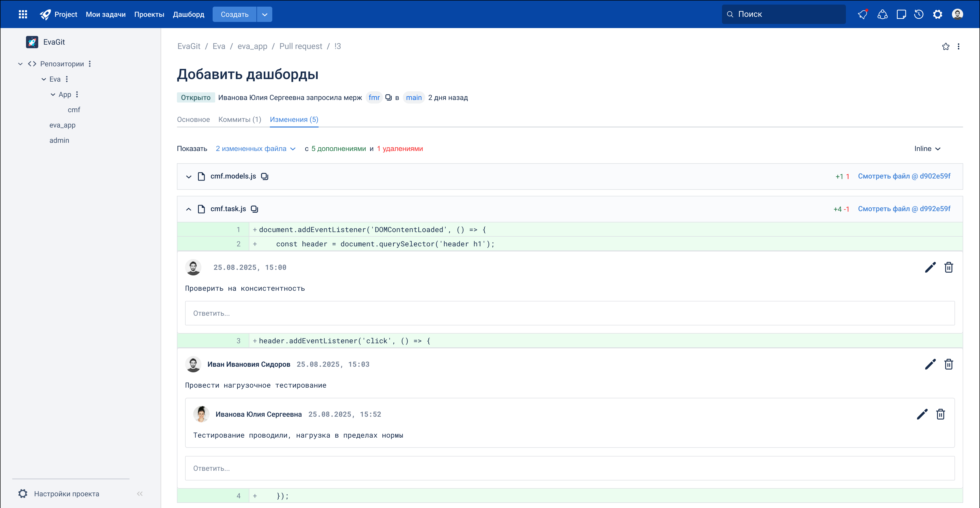Go to eva_app breadcrumb
The height and width of the screenshot is (508, 980).
252,46
